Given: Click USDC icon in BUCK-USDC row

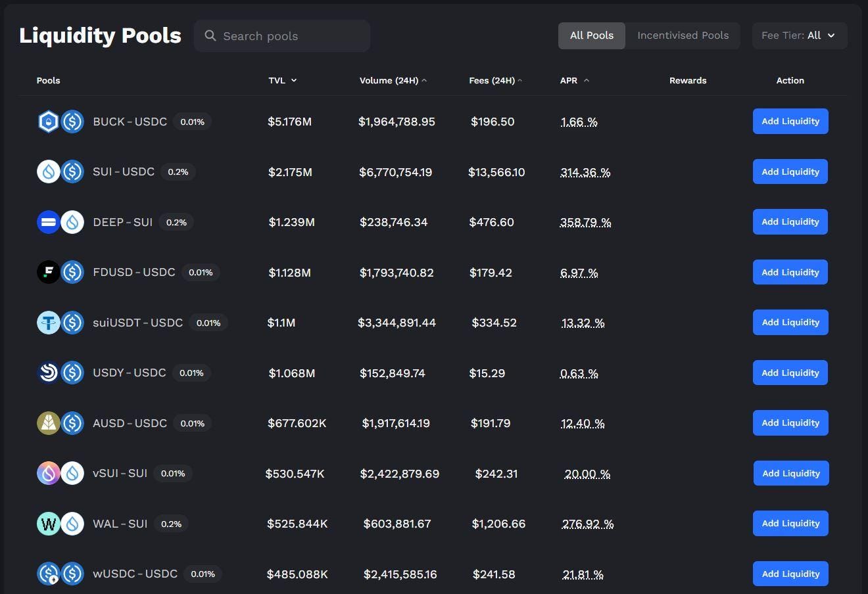Looking at the screenshot, I should [x=72, y=122].
